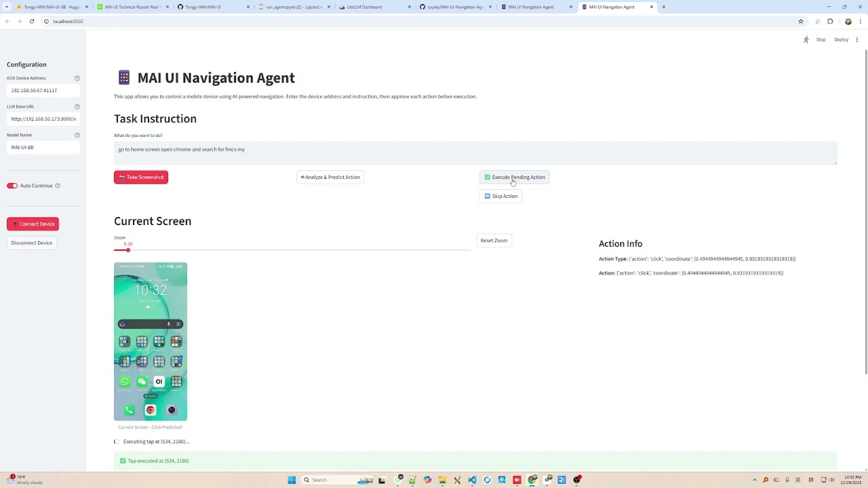The image size is (868, 488).
Task: Click the Streamlit Deploy button
Action: [x=841, y=39]
